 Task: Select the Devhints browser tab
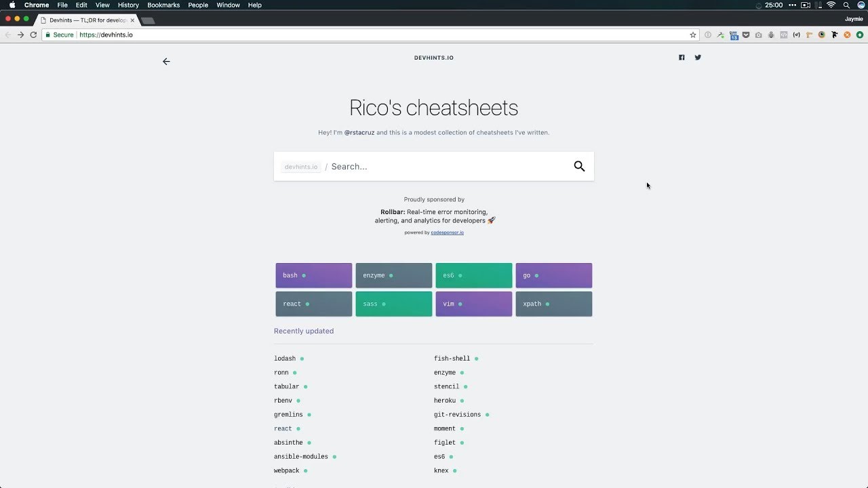[x=86, y=20]
